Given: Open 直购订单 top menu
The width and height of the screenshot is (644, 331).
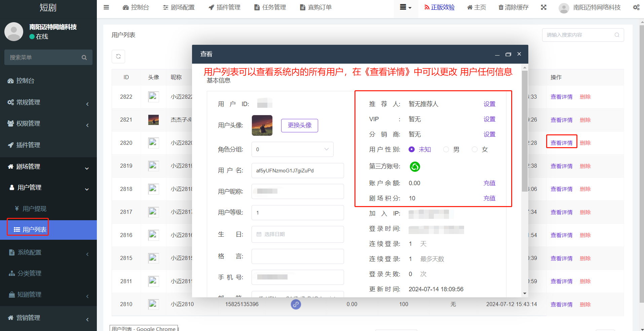Looking at the screenshot, I should point(316,7).
